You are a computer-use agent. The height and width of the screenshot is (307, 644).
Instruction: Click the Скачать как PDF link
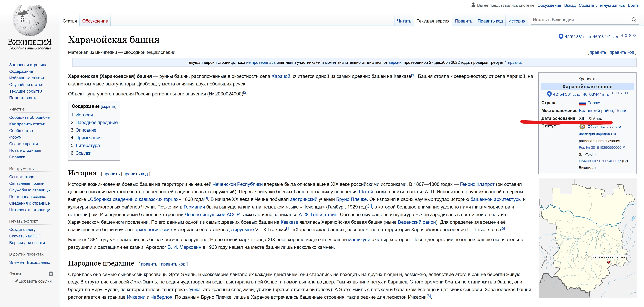25,236
